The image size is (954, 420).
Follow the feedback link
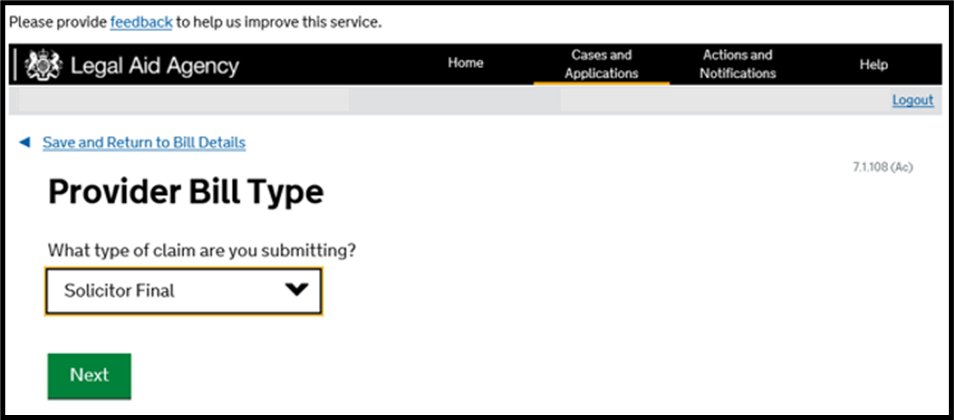141,22
